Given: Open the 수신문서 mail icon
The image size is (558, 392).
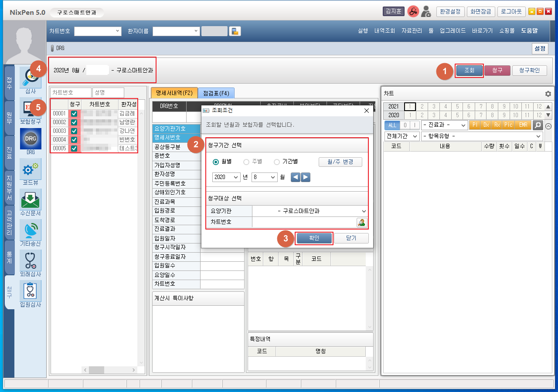Looking at the screenshot, I should pos(31,199).
